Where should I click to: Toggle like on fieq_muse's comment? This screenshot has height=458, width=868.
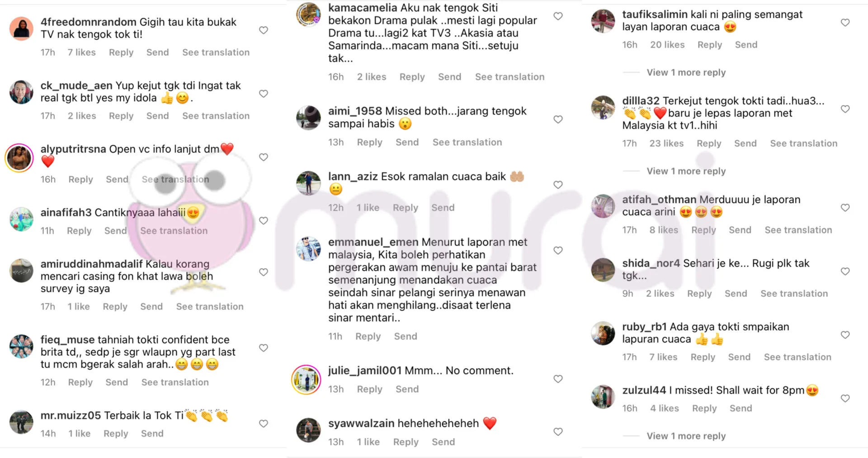[x=264, y=348]
